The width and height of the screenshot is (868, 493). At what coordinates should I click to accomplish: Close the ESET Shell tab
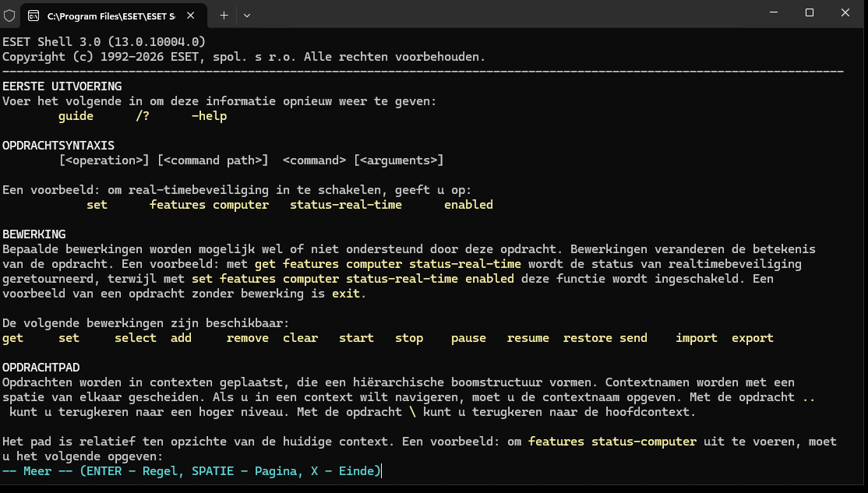(190, 16)
